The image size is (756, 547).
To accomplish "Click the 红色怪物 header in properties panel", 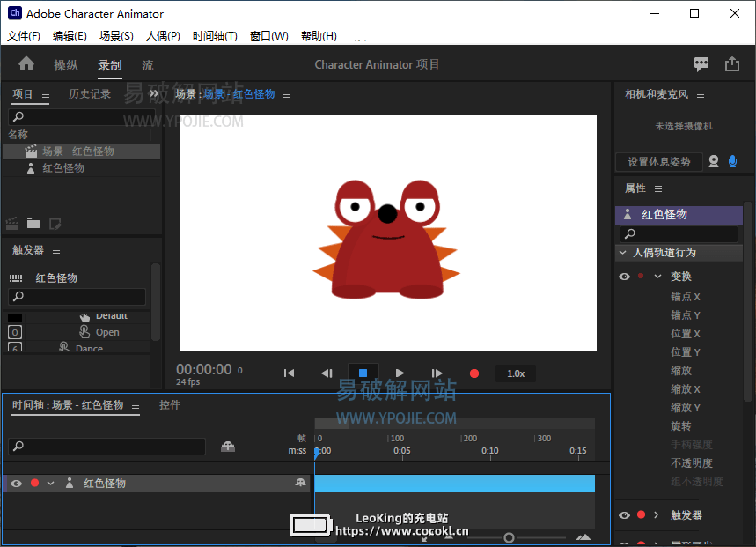I will tap(679, 215).
